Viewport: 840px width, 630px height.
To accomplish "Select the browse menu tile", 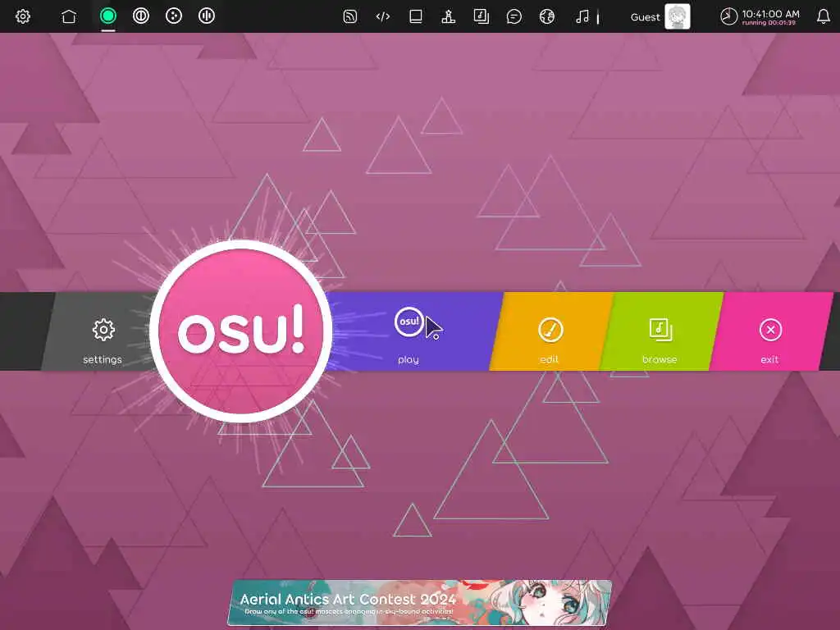I will pos(661,331).
